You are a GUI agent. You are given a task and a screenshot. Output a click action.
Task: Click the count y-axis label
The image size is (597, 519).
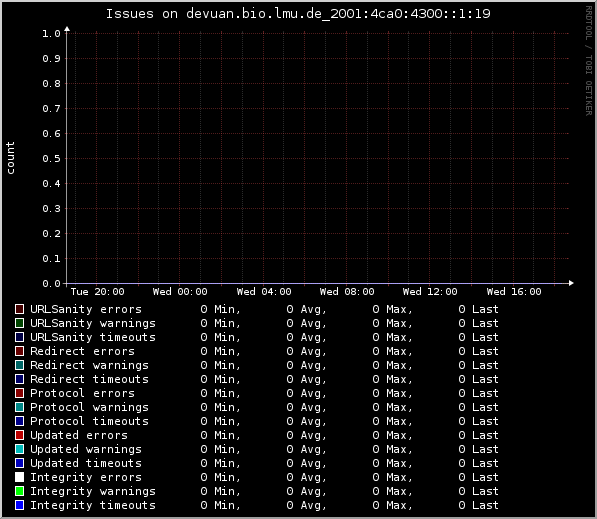[10, 158]
